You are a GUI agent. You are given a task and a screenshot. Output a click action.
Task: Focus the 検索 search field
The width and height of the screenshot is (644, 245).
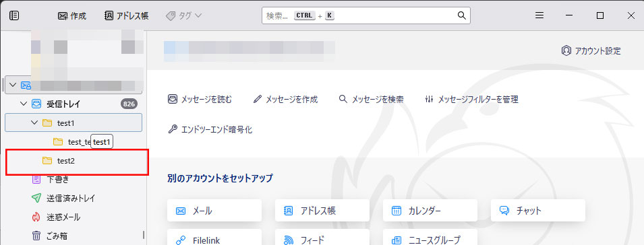(366, 16)
